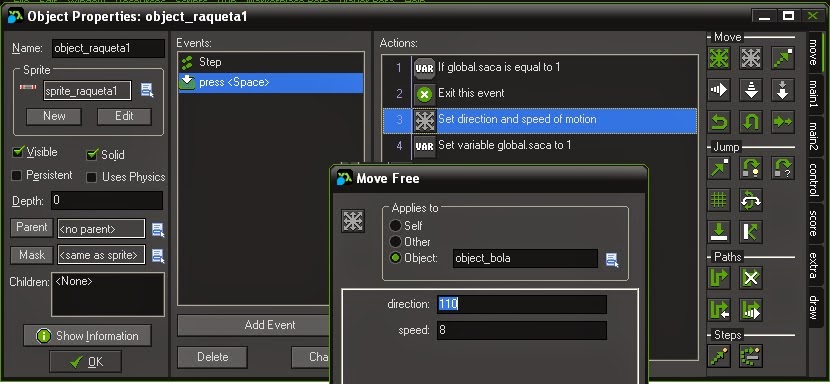Screen dimensions: 830x384
Task: Click the Mask button
Action: tap(32, 255)
